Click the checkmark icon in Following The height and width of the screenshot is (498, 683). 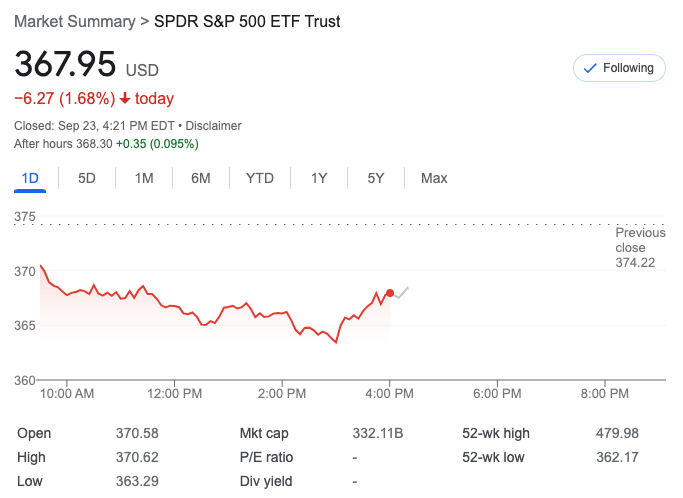coord(590,68)
